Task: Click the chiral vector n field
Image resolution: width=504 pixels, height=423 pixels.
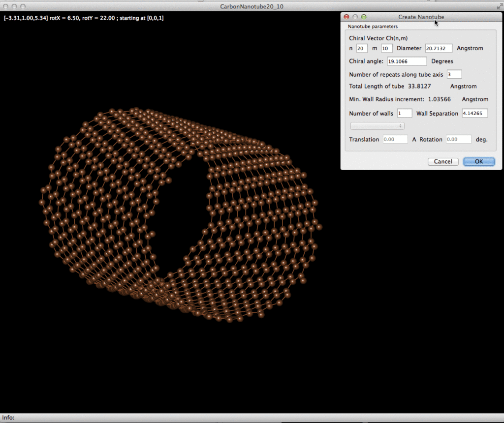Action: [362, 48]
